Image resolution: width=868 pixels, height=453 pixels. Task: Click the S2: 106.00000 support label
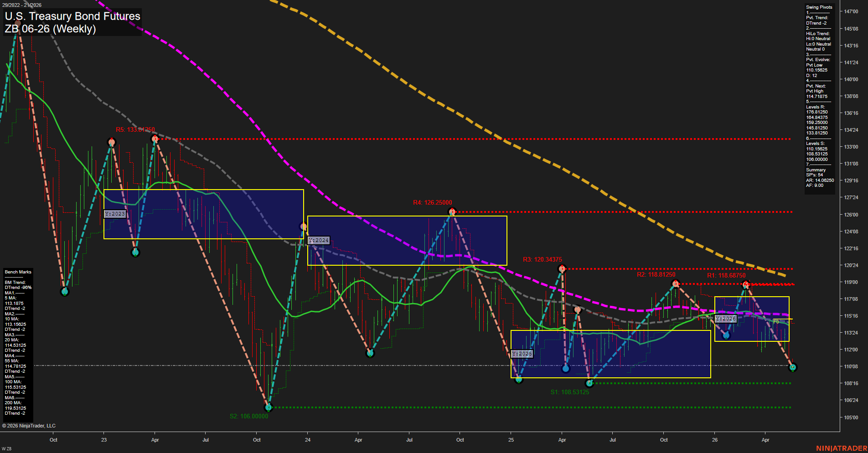[249, 417]
